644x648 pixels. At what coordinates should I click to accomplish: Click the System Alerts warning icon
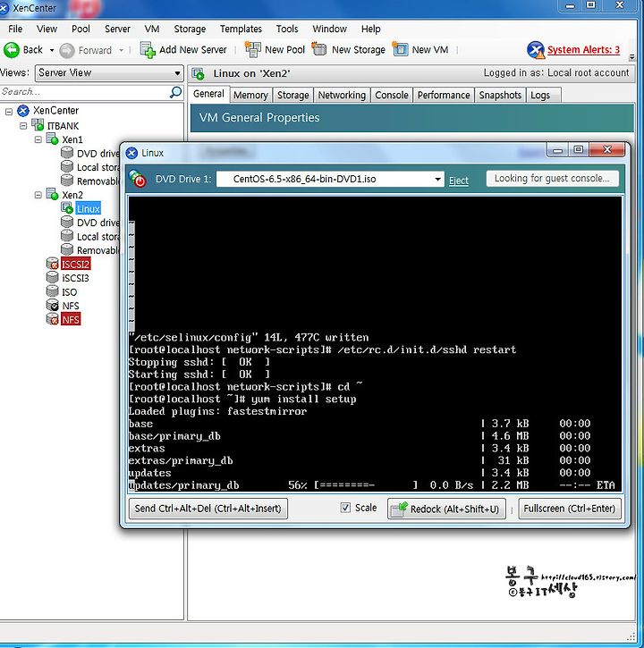[x=536, y=50]
